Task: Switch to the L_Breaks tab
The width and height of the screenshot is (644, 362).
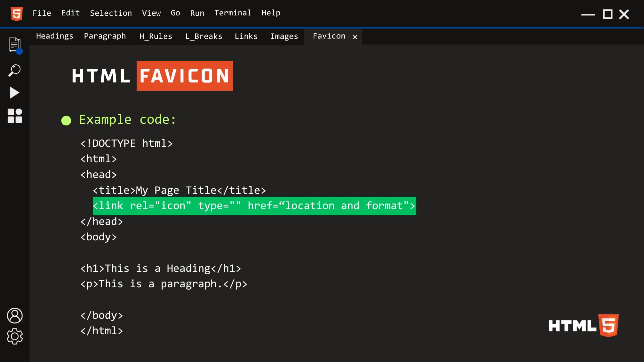Action: 204,36
